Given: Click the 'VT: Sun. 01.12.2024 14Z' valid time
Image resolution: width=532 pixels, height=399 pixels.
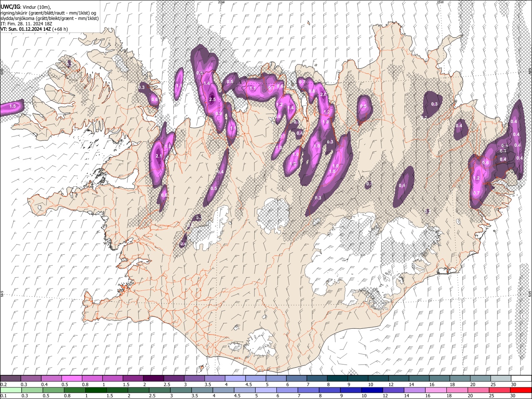Looking at the screenshot, I should tap(26, 29).
